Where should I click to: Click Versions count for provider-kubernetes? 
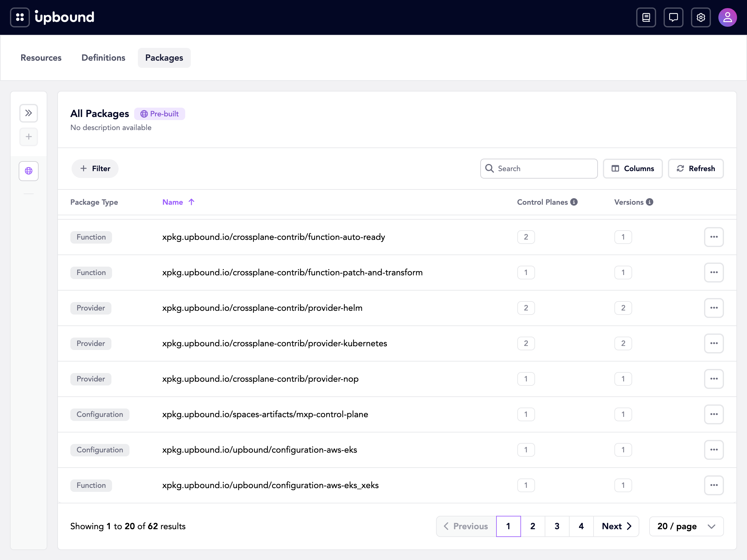click(623, 343)
